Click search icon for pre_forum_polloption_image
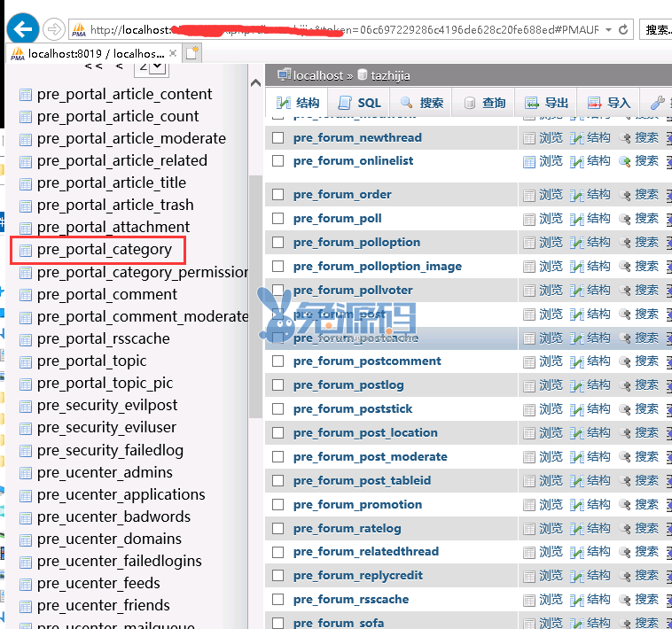Screen dimensions: 672x629 coord(625,268)
